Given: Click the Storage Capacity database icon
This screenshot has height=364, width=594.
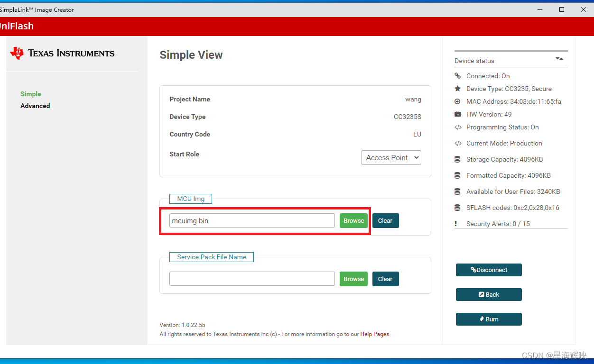Looking at the screenshot, I should click(x=457, y=159).
